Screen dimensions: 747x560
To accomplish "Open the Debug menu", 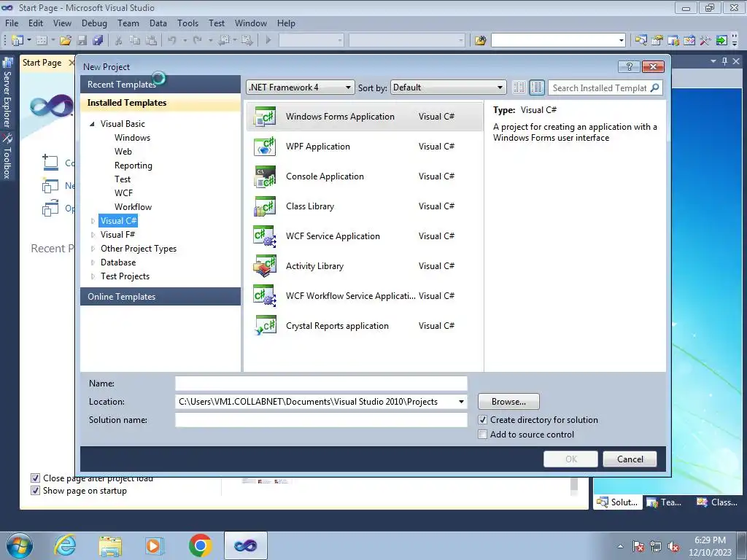I will [x=94, y=23].
